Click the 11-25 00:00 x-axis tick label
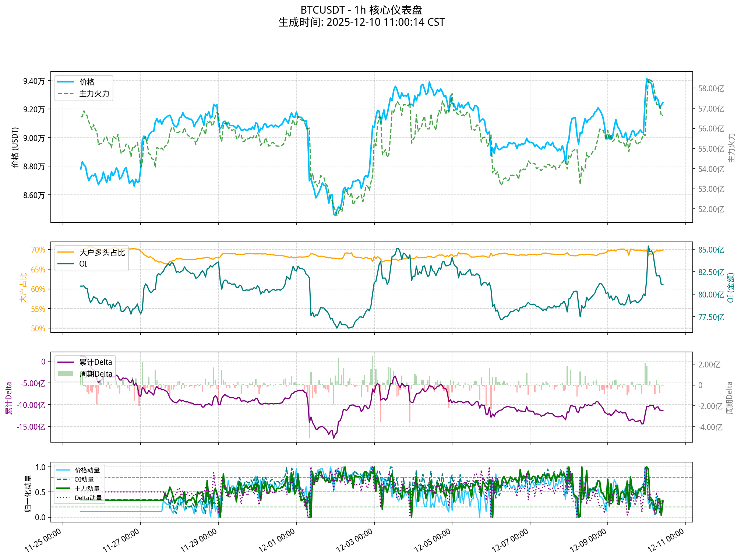The height and width of the screenshot is (560, 741). point(43,540)
